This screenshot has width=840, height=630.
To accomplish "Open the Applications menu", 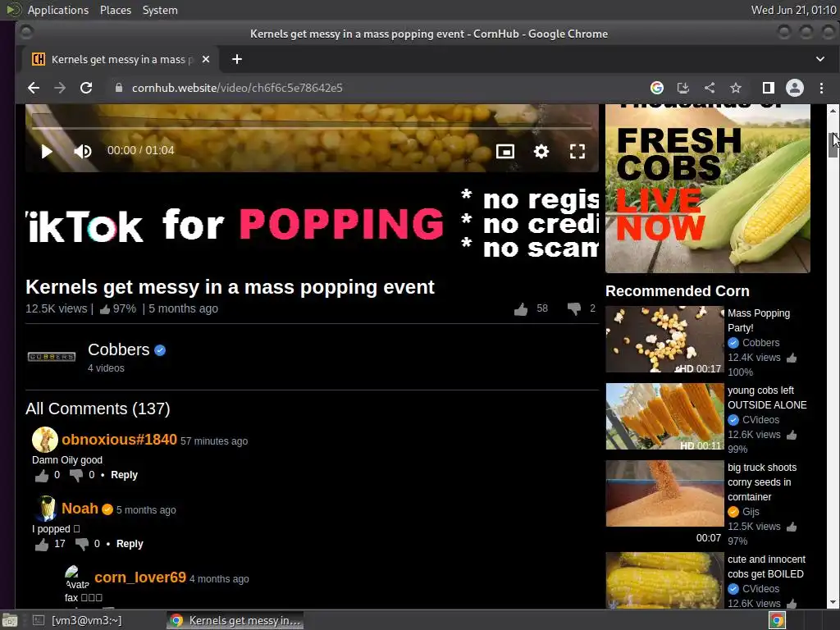I will [x=58, y=10].
